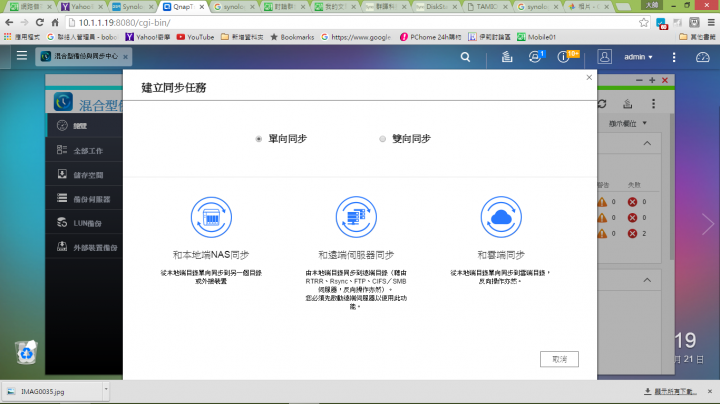Click the browser back button
The image size is (720, 404).
[9, 22]
